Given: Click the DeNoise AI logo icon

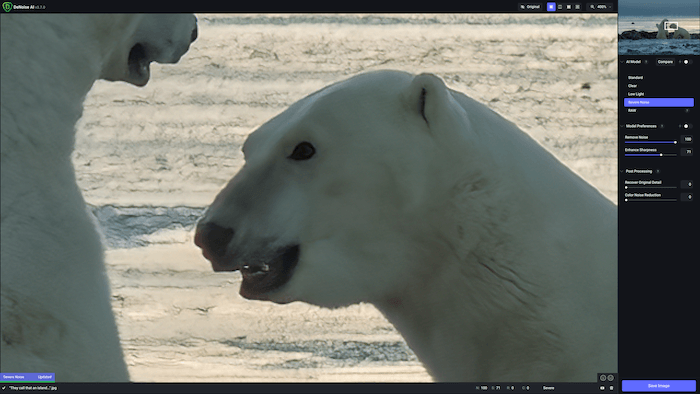Looking at the screenshot, I should (7, 7).
